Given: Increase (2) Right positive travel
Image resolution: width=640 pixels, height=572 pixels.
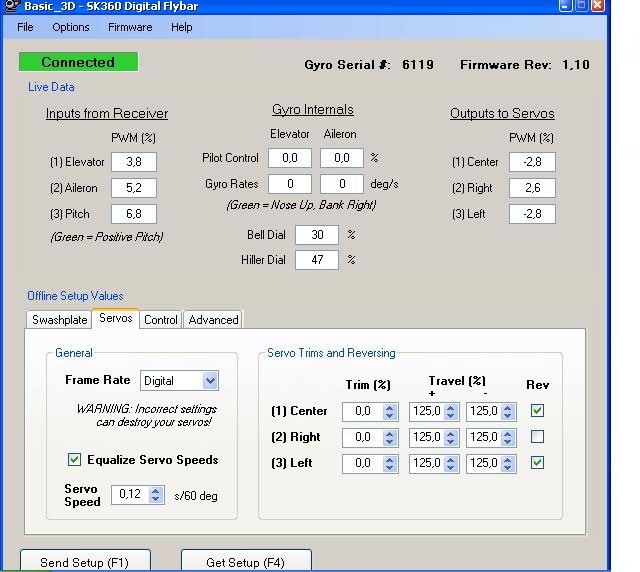Looking at the screenshot, I should 451,434.
